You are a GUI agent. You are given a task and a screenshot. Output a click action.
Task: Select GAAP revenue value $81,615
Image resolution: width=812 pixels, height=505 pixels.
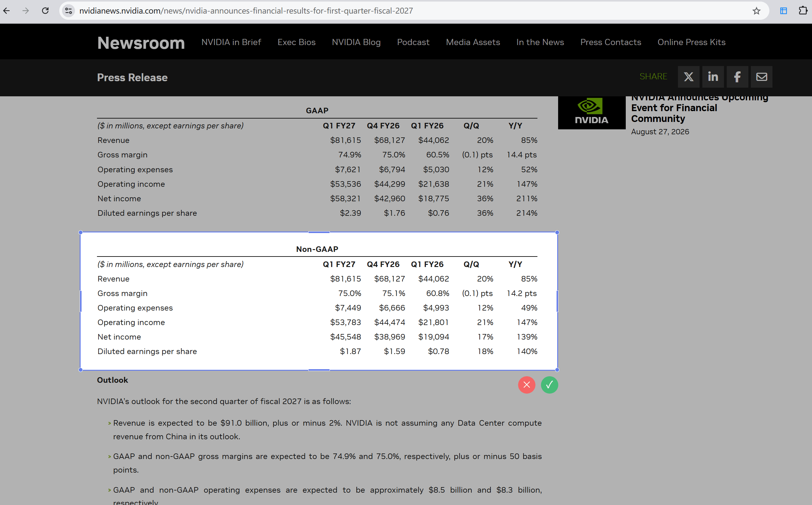click(346, 140)
